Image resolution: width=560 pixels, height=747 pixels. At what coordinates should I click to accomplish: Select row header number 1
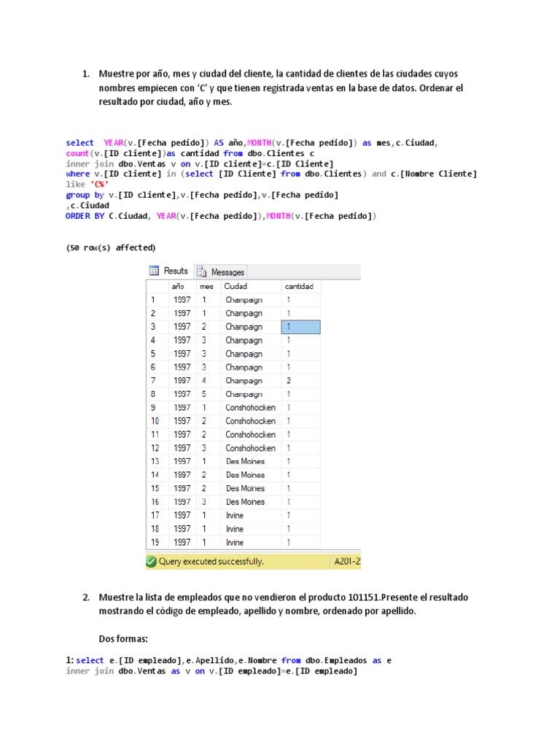155,300
